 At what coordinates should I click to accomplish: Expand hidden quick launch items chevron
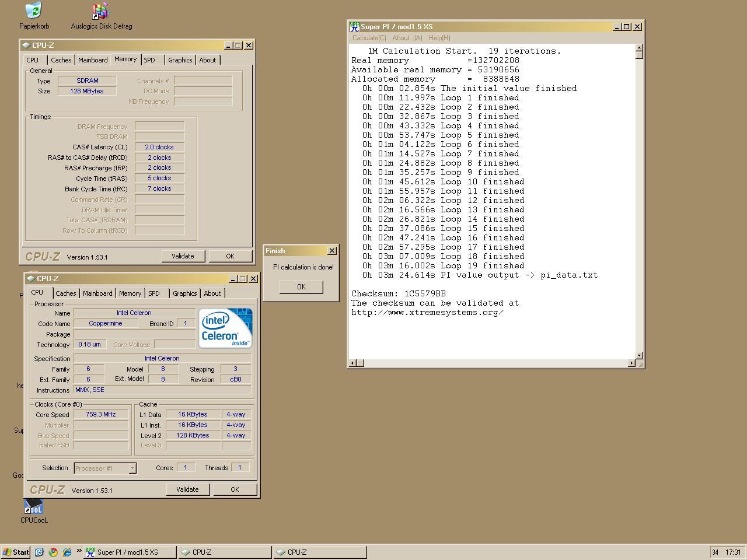[x=79, y=551]
